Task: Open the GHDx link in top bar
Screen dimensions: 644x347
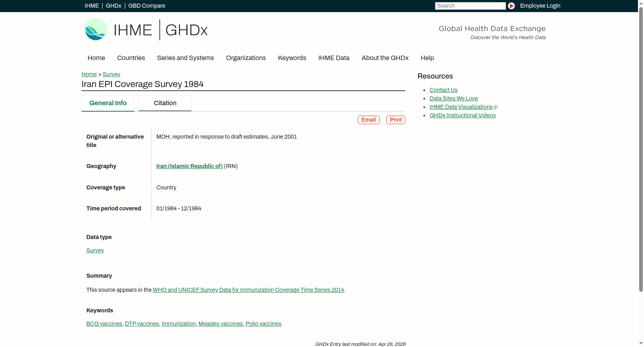Action: point(114,6)
